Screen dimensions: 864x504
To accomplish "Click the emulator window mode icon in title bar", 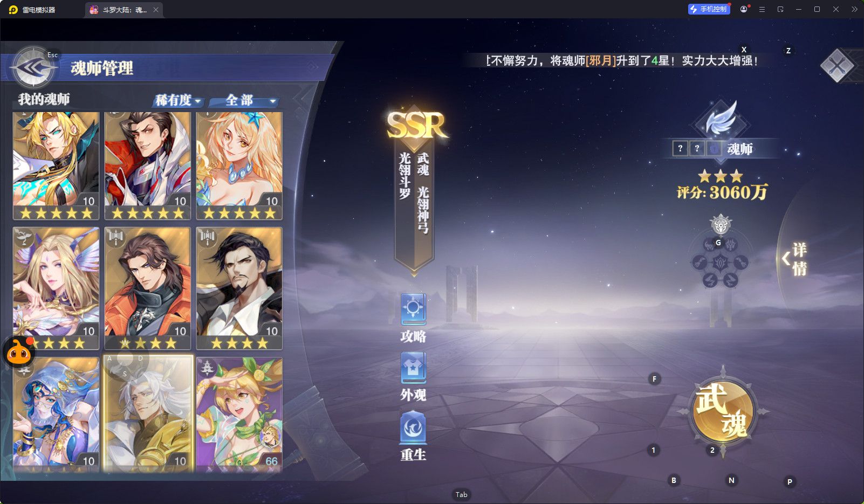I will click(x=780, y=9).
